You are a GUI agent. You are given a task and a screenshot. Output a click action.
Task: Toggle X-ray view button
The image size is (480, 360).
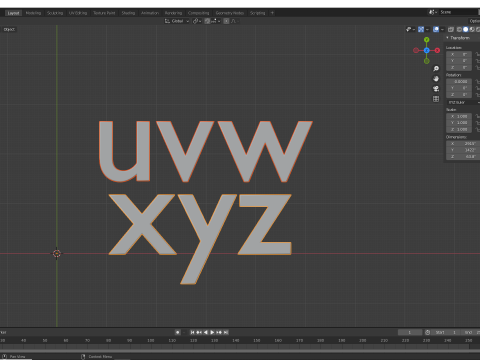(451, 30)
